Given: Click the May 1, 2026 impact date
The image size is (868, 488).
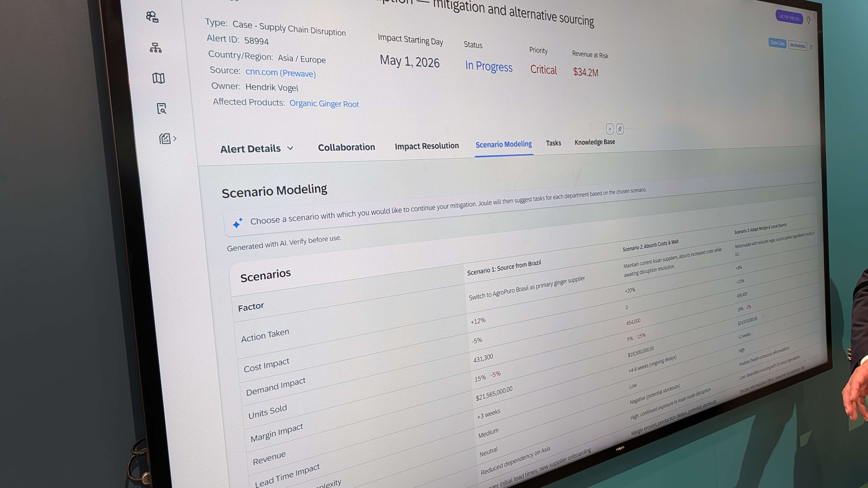Looking at the screenshot, I should (x=410, y=62).
